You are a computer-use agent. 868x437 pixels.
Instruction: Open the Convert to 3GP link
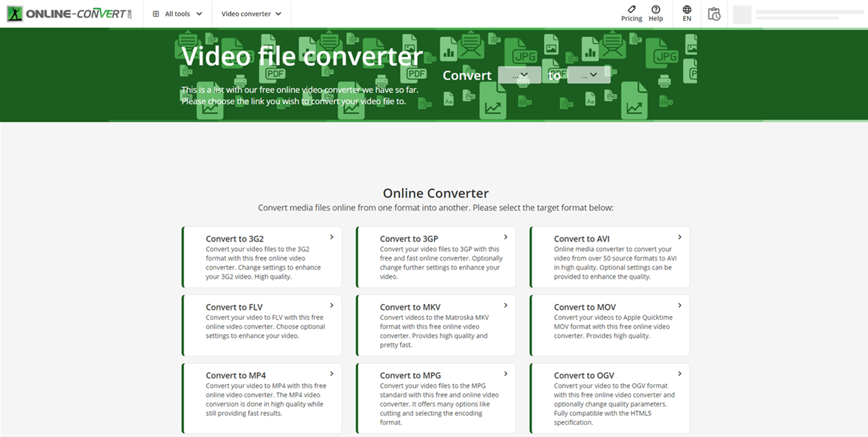[409, 239]
